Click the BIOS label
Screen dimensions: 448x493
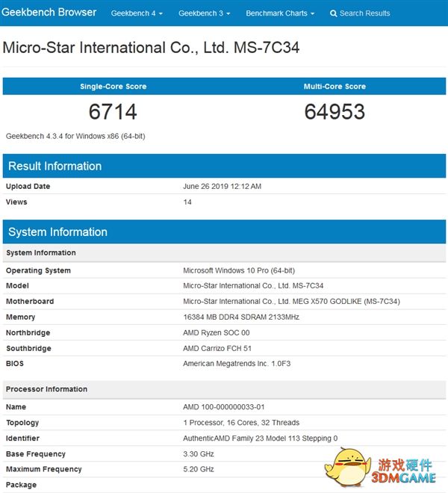15,364
